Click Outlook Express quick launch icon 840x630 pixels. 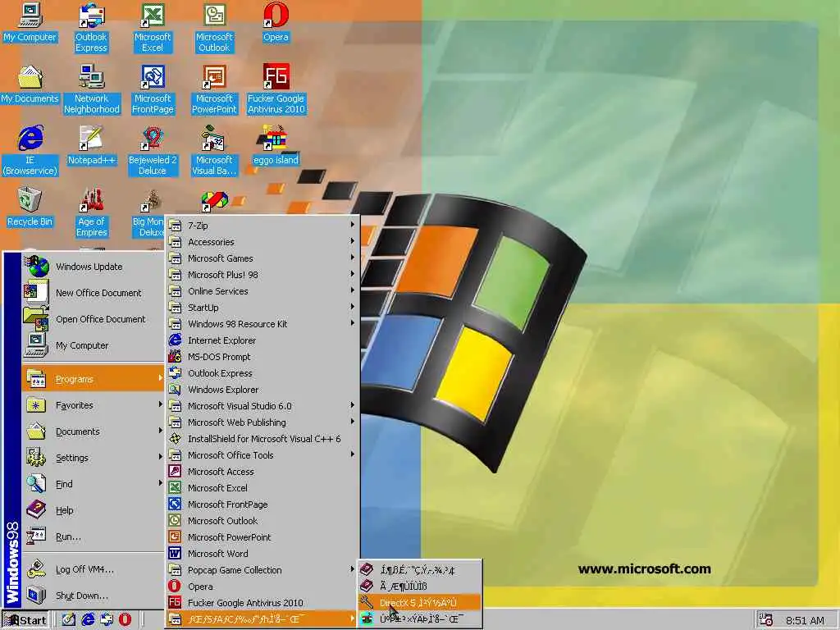106,620
